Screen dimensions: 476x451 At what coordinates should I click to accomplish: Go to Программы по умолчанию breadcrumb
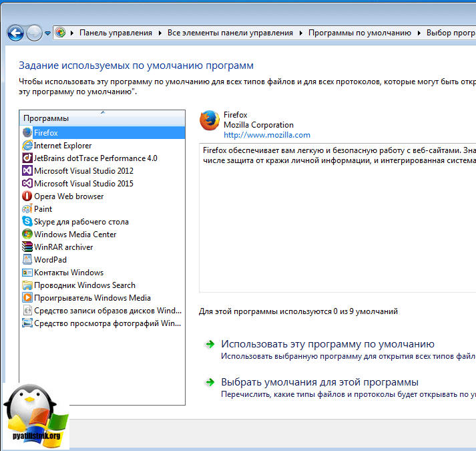point(360,33)
